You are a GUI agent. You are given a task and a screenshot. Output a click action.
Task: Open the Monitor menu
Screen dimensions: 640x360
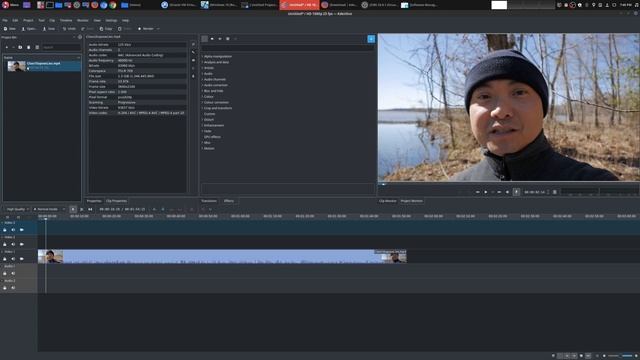[82, 20]
